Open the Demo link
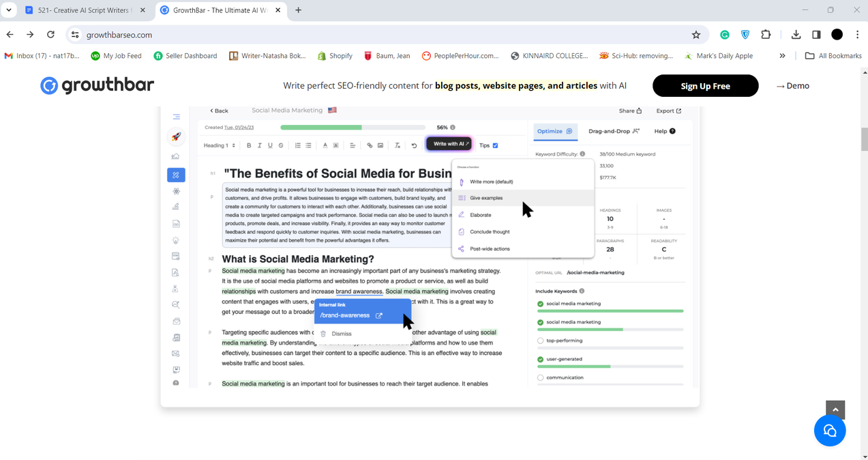868x460 pixels. [x=793, y=86]
